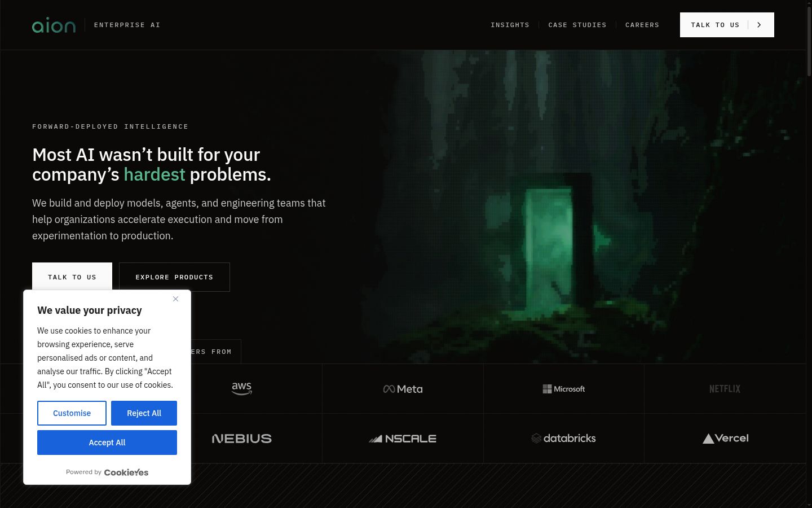This screenshot has height=508, width=812.
Task: Click the 'Enterprise AI' header label
Action: 127,25
